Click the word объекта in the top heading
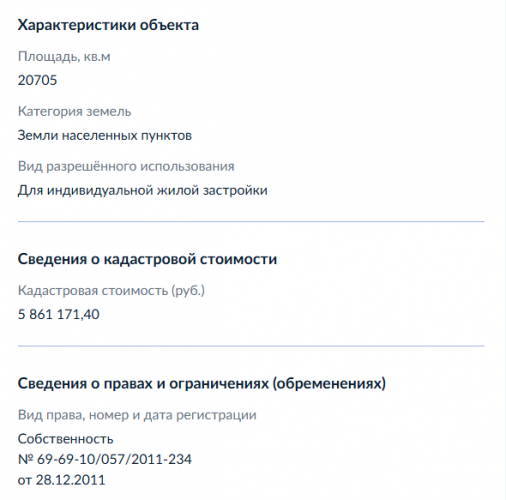506x500 pixels. coord(169,25)
